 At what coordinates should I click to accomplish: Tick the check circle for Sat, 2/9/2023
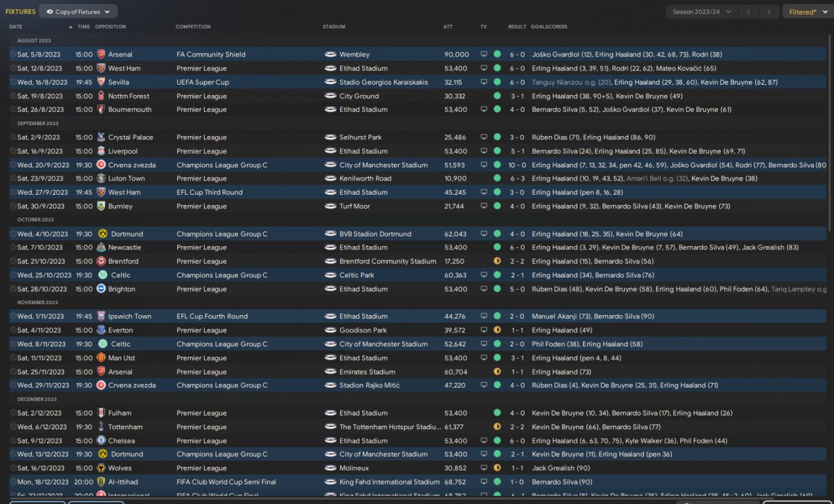click(13, 137)
